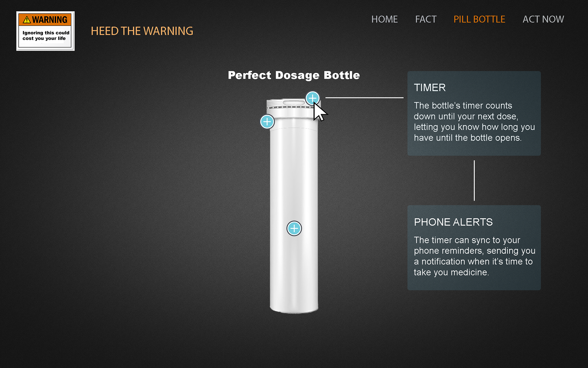The image size is (588, 368).
Task: Click the plus hotspot at bottle cap top
Action: (x=312, y=98)
